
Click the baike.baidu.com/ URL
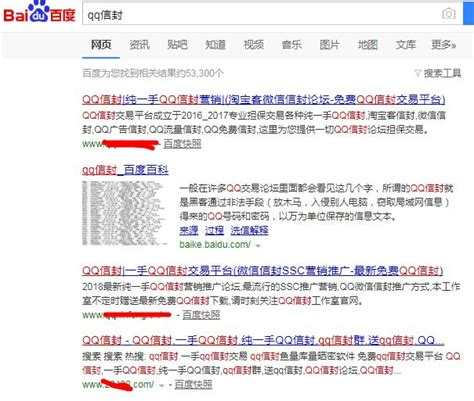(215, 245)
